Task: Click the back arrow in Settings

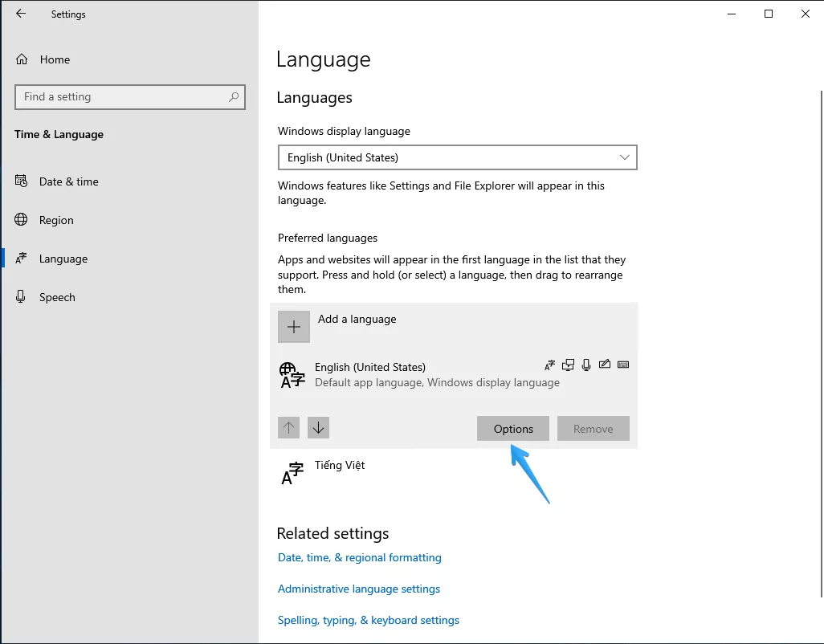Action: click(x=21, y=14)
